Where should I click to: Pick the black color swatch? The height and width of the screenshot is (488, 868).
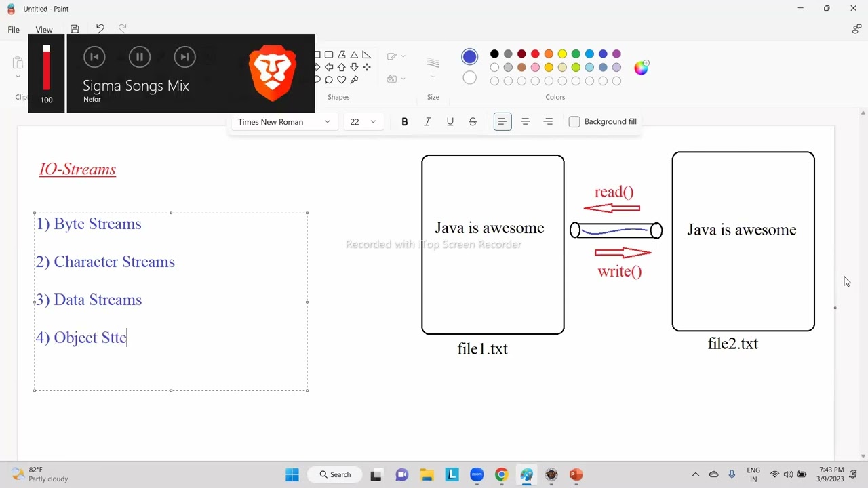tap(494, 54)
